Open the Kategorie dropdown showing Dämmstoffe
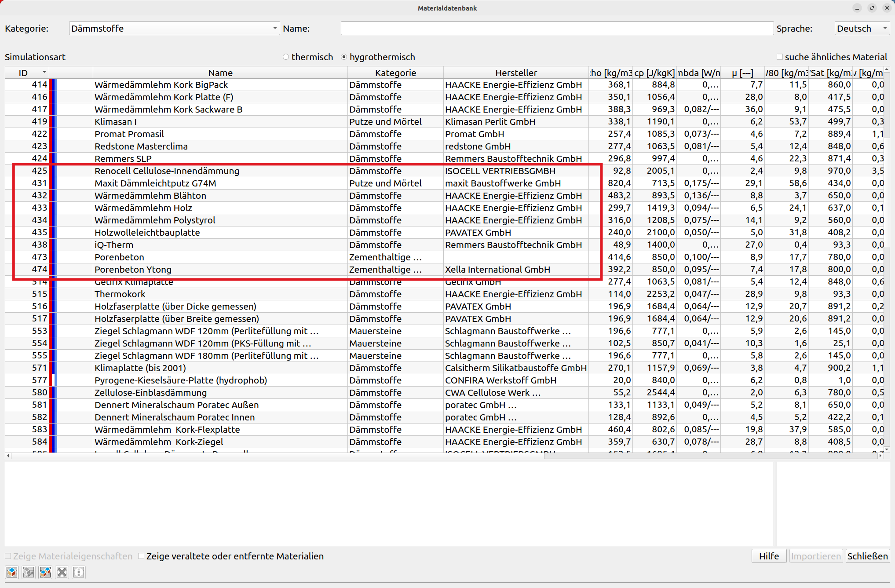This screenshot has height=588, width=895. tap(174, 28)
